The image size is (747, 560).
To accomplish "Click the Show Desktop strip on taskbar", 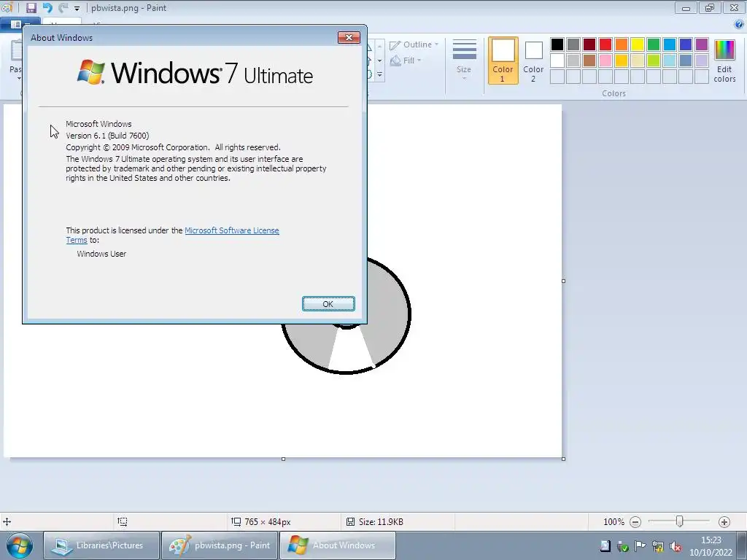I will coord(741,545).
